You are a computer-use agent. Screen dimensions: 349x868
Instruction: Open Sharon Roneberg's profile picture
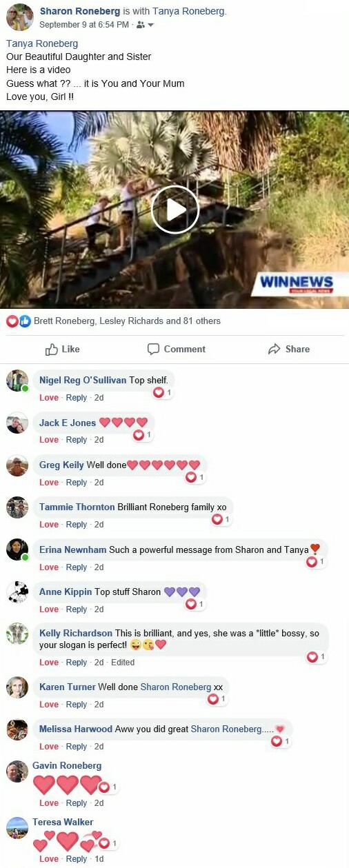click(19, 17)
